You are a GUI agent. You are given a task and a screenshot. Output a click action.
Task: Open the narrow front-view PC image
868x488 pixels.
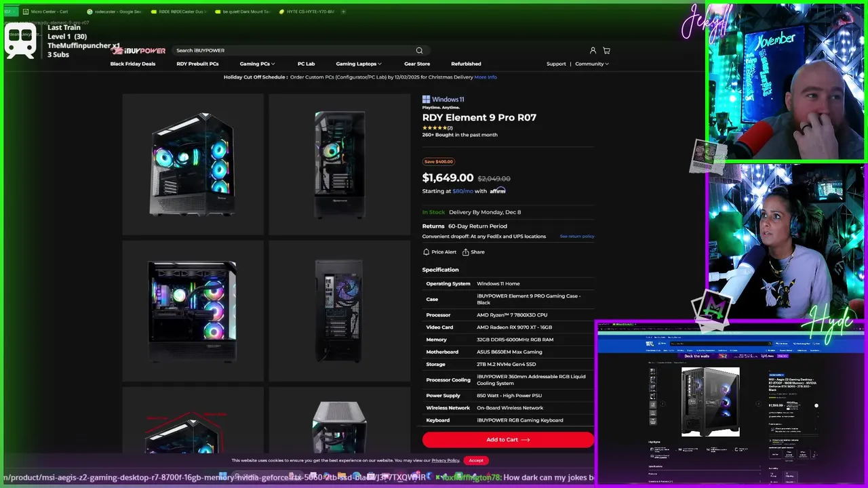click(x=339, y=164)
